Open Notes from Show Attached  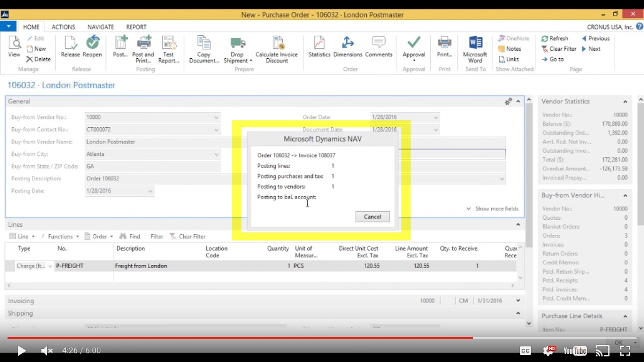[x=509, y=48]
